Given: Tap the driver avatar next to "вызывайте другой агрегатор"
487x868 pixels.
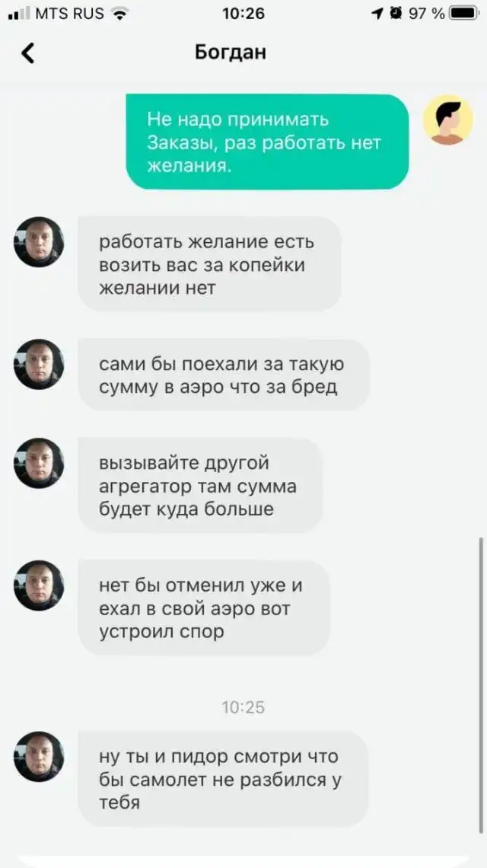Looking at the screenshot, I should coord(39,463).
